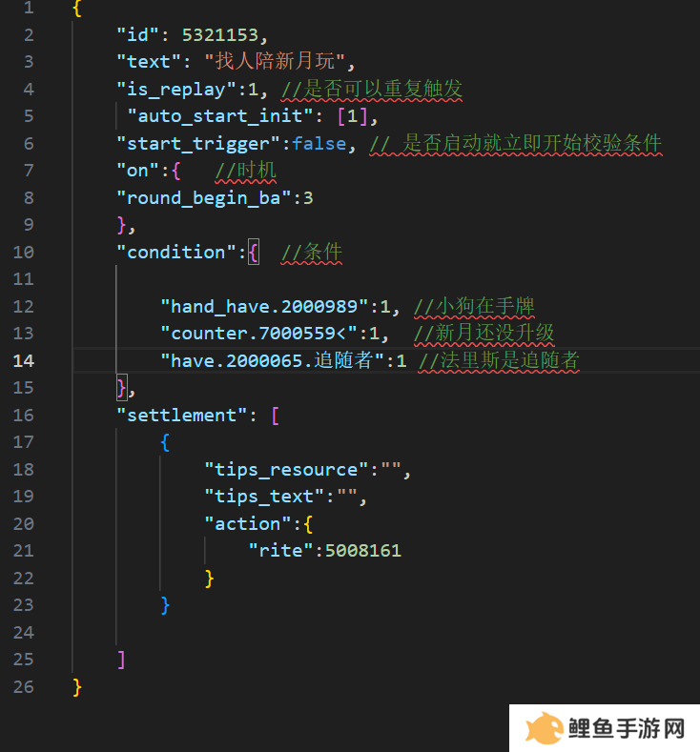Click the rite value 5008161
Viewport: 700px width, 752px height.
tap(363, 551)
